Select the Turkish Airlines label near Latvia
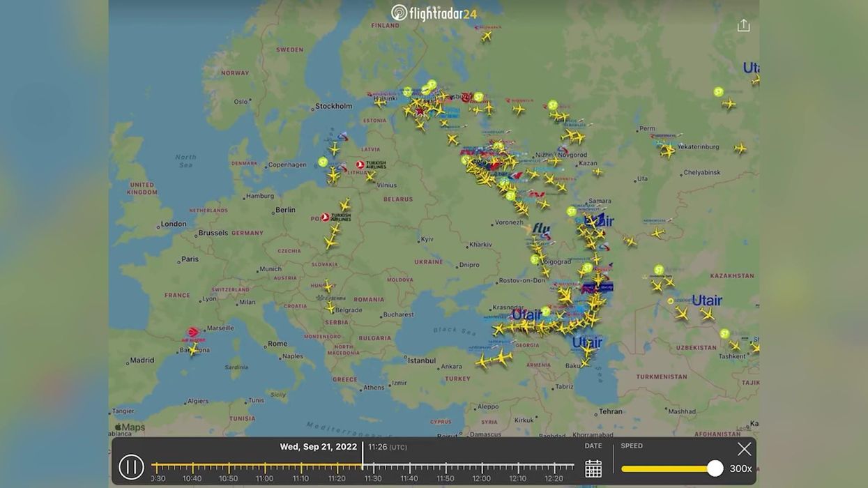Screen dimensions: 868x488 (371, 165)
